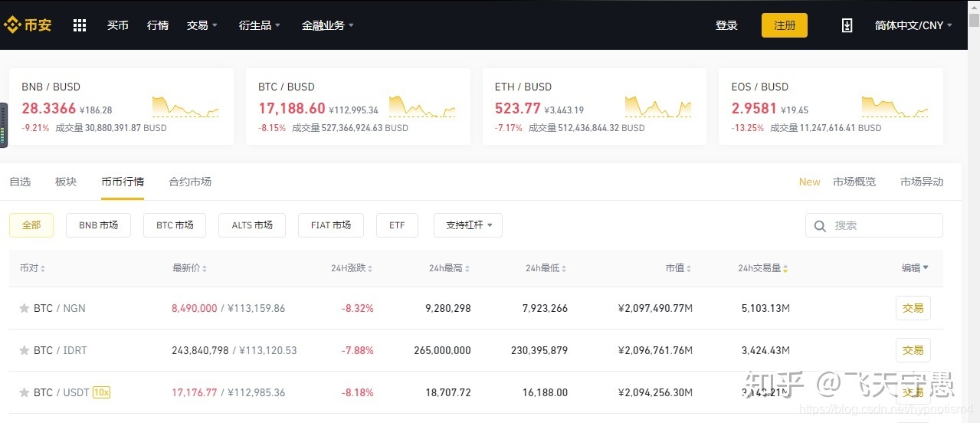Switch to the 合约市场 tab
This screenshot has width=980, height=423.
pyautogui.click(x=190, y=182)
